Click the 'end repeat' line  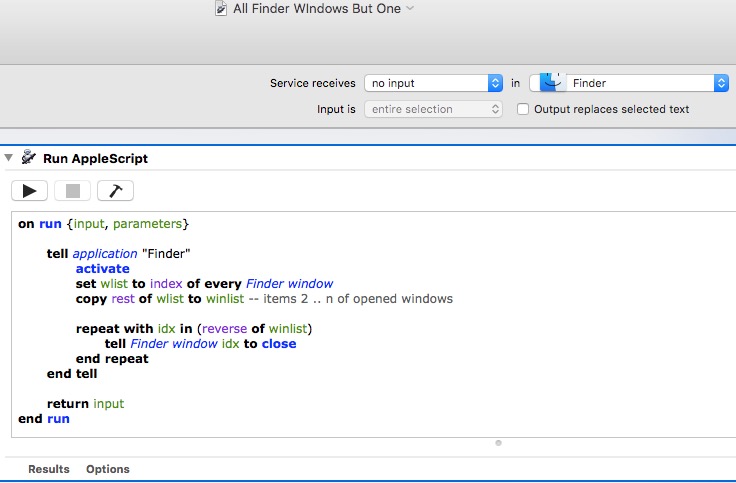(112, 359)
